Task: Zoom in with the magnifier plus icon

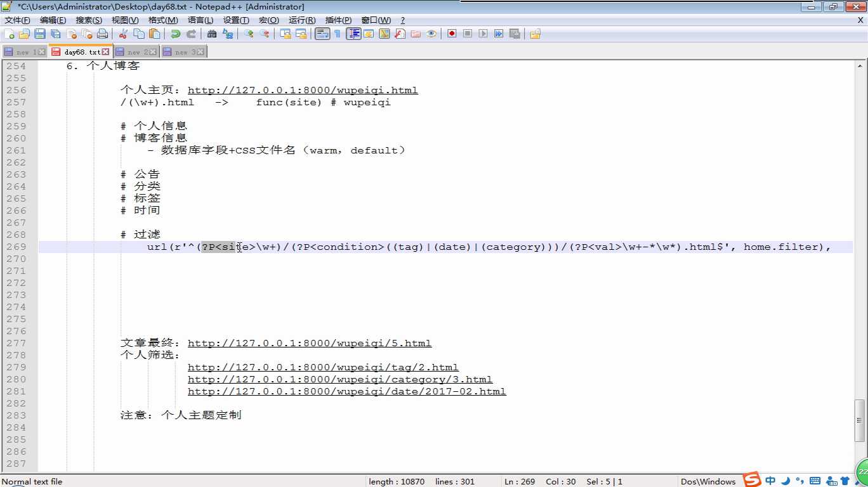Action: [249, 34]
